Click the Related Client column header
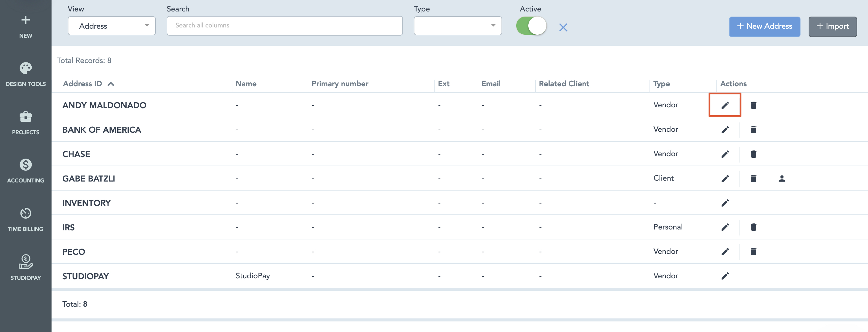Image resolution: width=868 pixels, height=332 pixels. pos(564,84)
